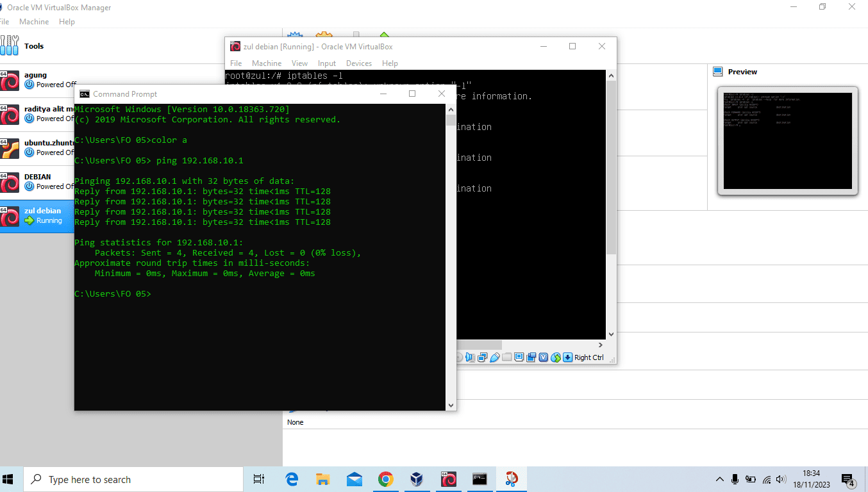Maximize the zul debian VM window
Viewport: 868px width, 492px height.
(x=572, y=46)
